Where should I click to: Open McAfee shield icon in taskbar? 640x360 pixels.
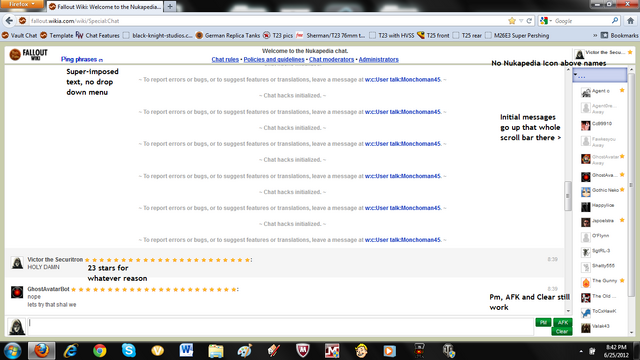[302, 351]
